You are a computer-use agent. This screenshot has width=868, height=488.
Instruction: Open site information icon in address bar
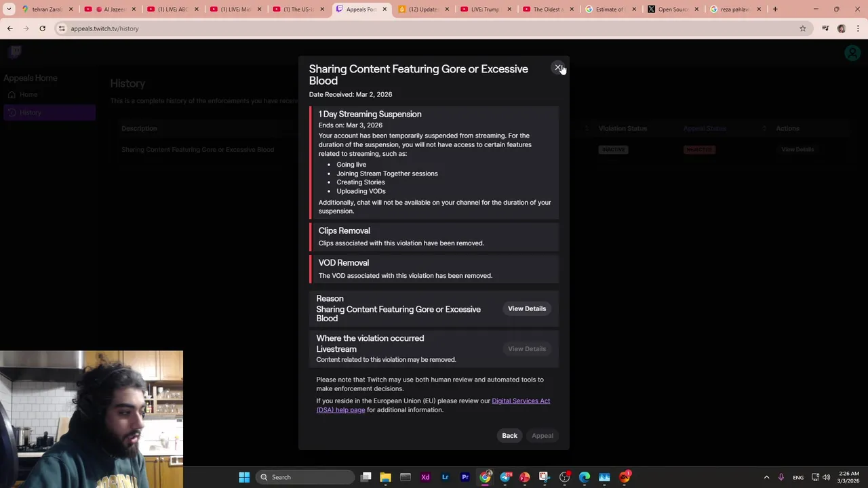[62, 28]
